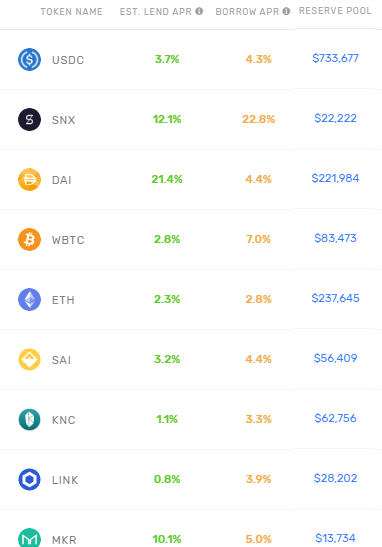The height and width of the screenshot is (547, 382).
Task: Open the LINK reserve pool $28,202 link
Action: coord(335,478)
